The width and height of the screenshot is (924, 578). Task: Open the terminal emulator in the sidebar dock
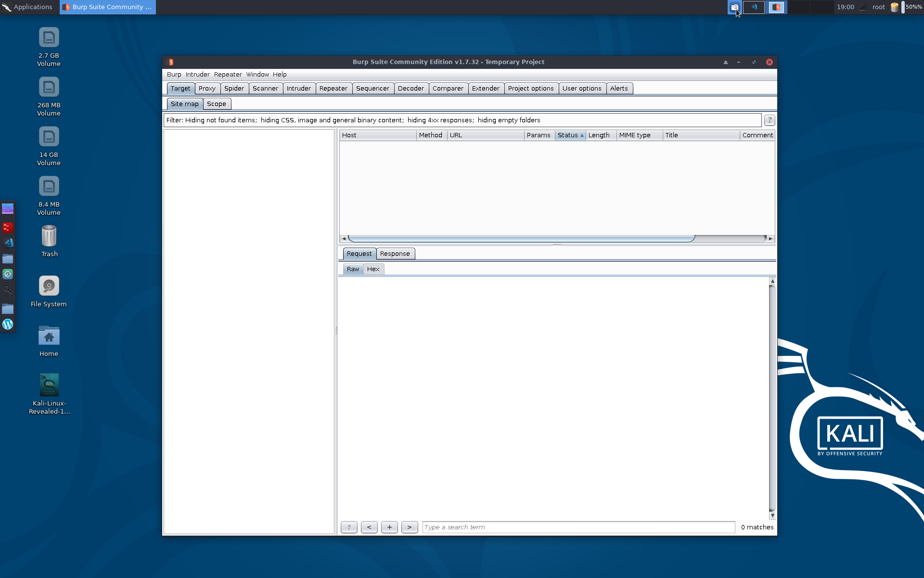pyautogui.click(x=8, y=227)
